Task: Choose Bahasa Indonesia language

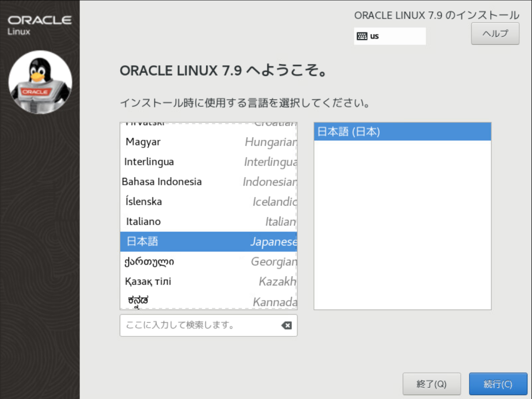Action: [x=208, y=182]
